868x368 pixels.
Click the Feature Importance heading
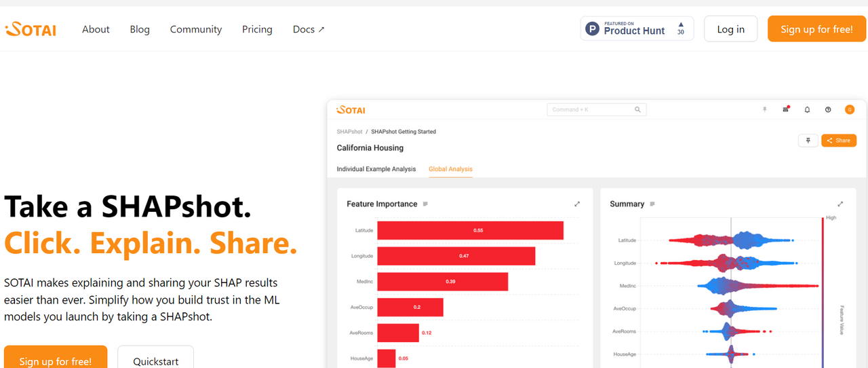[x=382, y=204]
